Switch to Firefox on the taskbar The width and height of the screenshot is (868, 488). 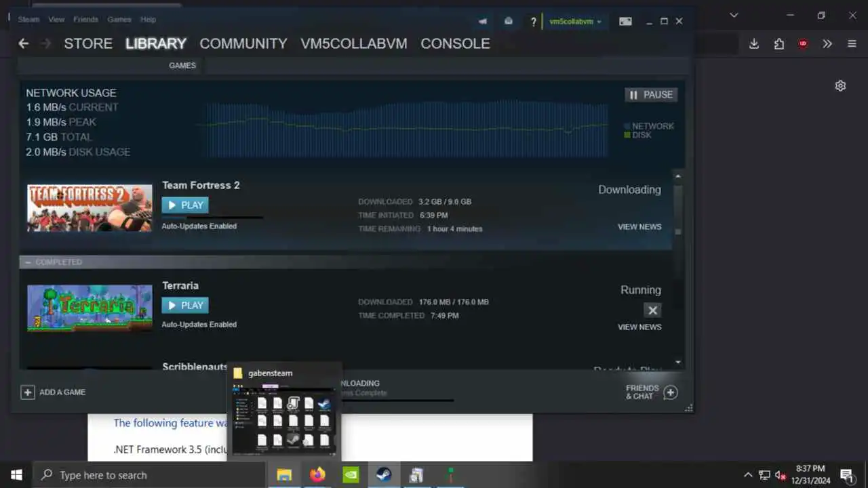point(317,475)
